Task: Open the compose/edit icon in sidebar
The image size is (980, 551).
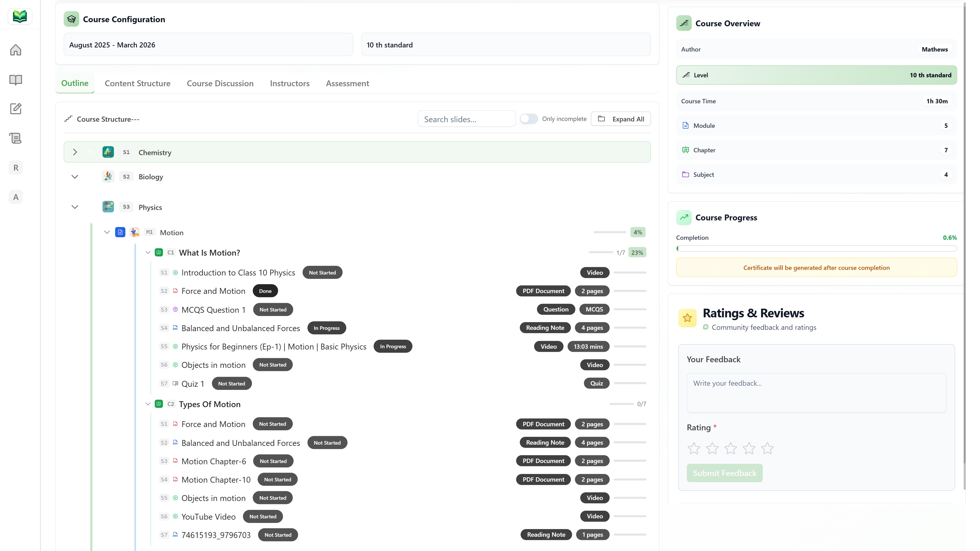Action: (x=16, y=109)
